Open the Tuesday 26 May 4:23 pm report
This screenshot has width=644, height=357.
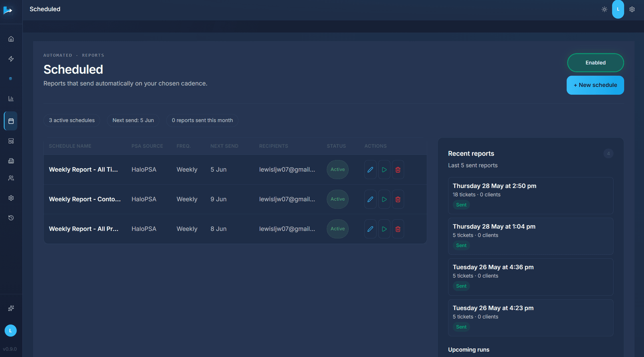coord(531,318)
